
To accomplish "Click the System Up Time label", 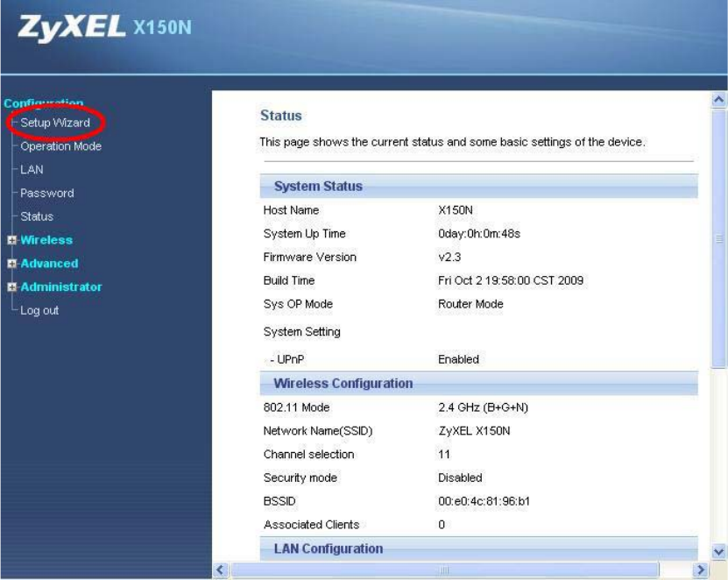I will (x=305, y=234).
